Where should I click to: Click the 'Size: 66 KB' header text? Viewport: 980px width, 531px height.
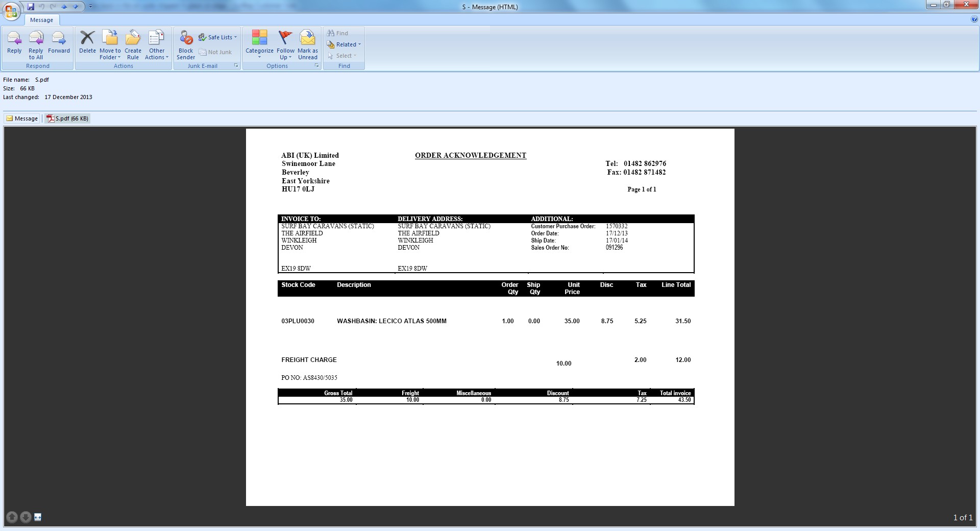(19, 88)
